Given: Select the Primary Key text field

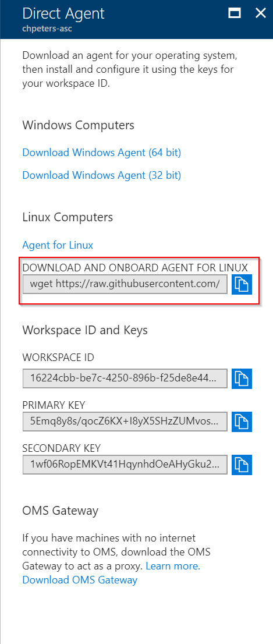Looking at the screenshot, I should [125, 422].
